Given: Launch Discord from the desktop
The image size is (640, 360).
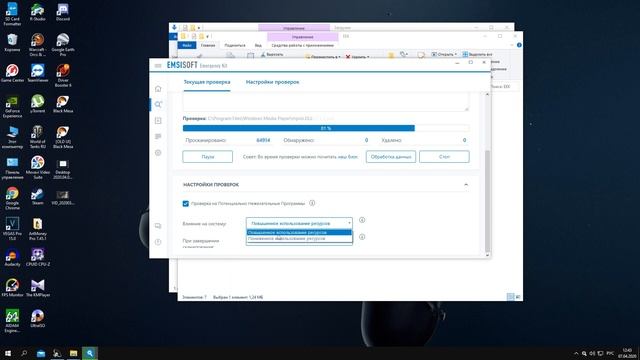Looking at the screenshot, I should pos(63,11).
